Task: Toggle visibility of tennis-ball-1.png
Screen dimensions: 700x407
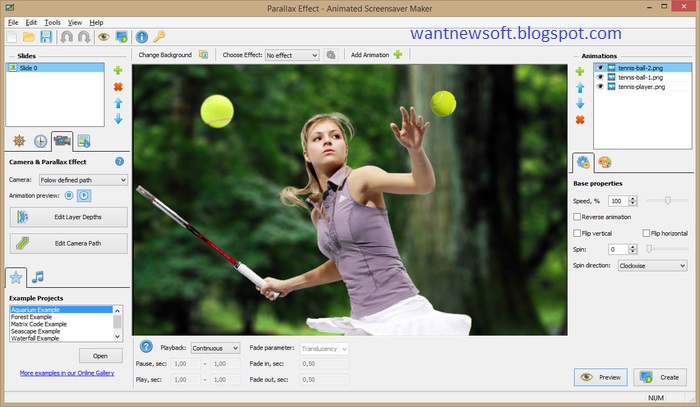Action: 600,77
